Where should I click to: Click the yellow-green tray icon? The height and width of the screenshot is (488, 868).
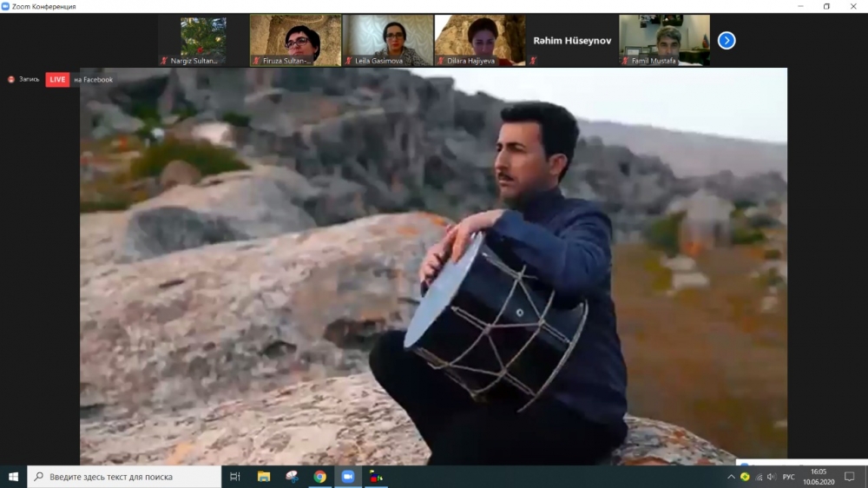click(x=745, y=477)
